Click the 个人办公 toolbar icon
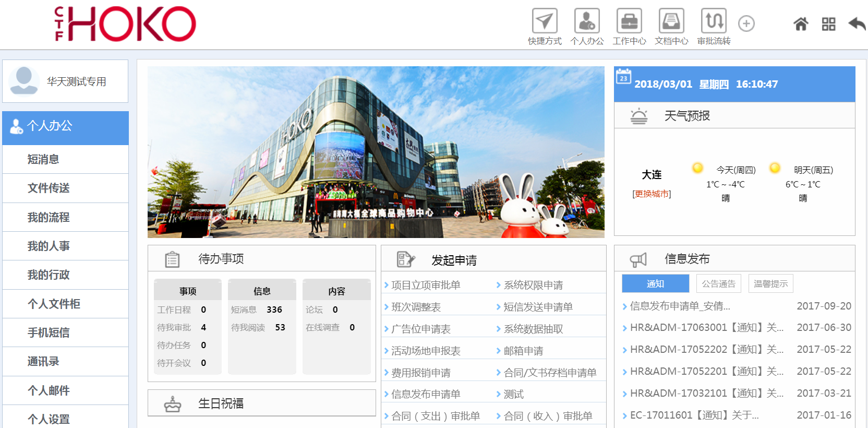The image size is (868, 428). (x=587, y=21)
